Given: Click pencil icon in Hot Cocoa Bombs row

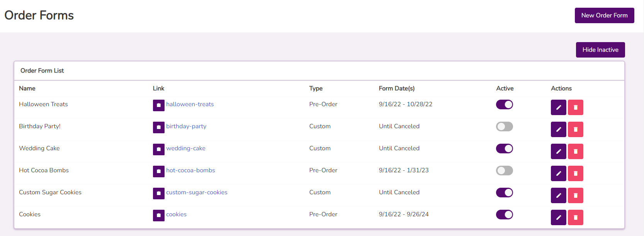Looking at the screenshot, I should click(x=558, y=173).
